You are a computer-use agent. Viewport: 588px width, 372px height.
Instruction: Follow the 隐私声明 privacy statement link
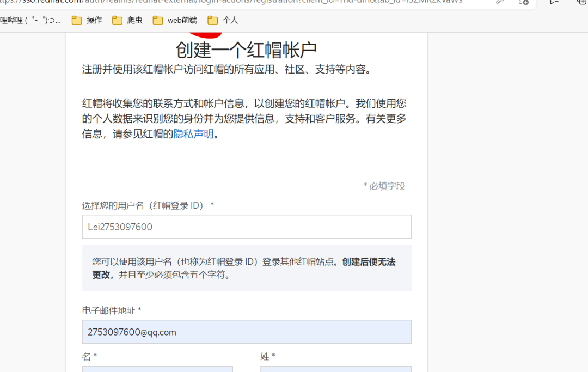click(193, 134)
